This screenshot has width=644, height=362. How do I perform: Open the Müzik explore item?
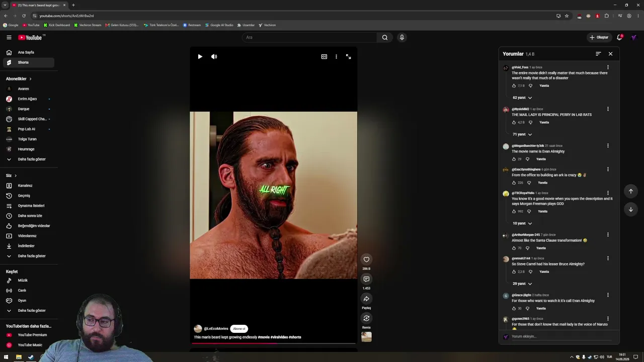point(30,281)
